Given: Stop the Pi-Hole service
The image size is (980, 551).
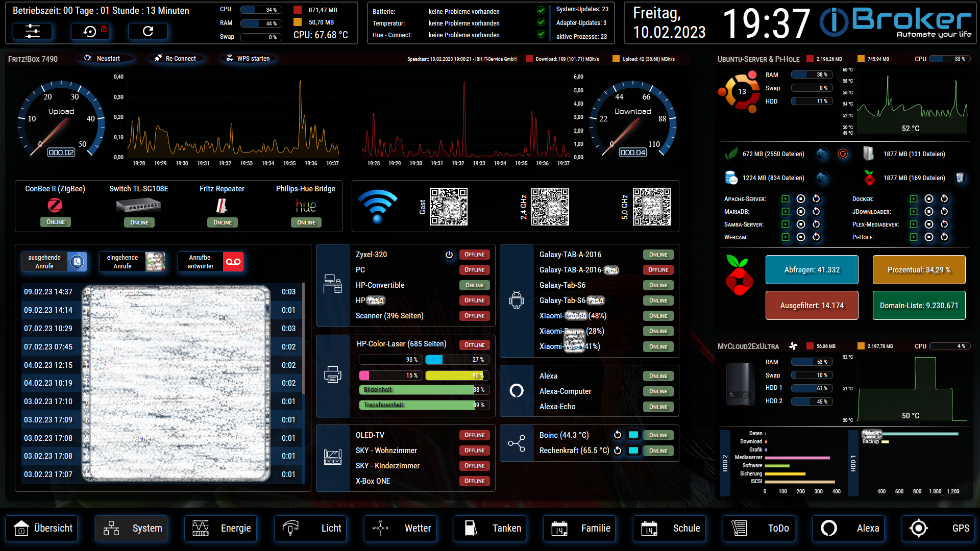Looking at the screenshot, I should [x=929, y=237].
